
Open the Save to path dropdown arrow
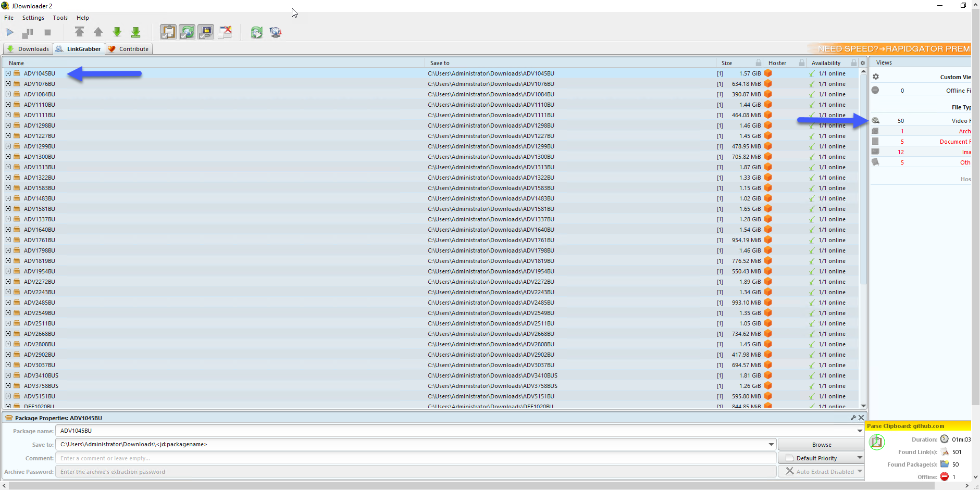tap(771, 444)
